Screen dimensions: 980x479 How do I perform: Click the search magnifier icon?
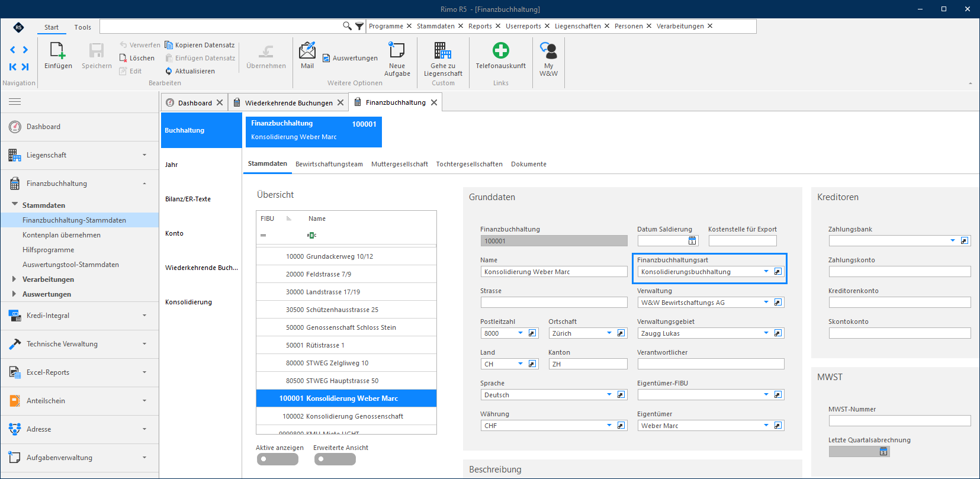tap(348, 26)
